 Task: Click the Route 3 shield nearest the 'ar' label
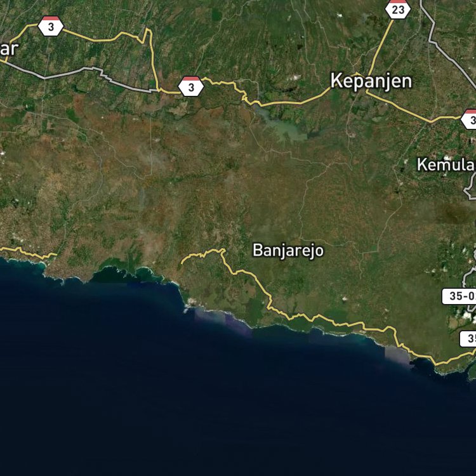(51, 26)
